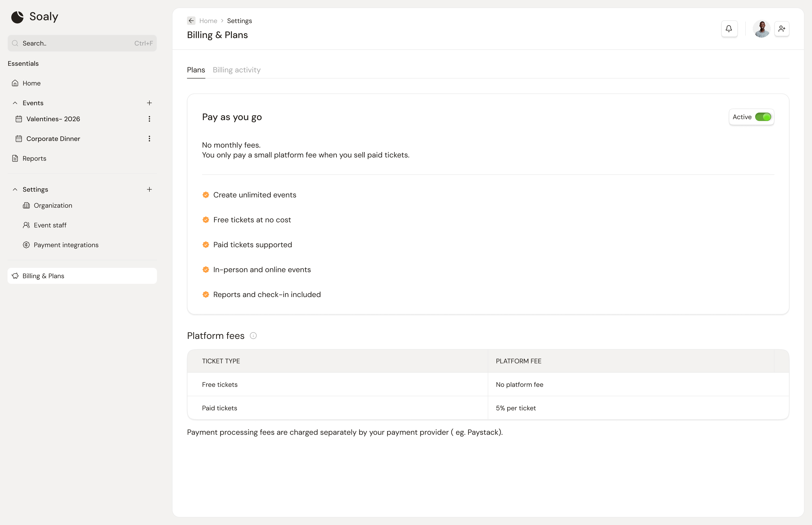
Task: Click the search magnifier icon
Action: tap(15, 43)
